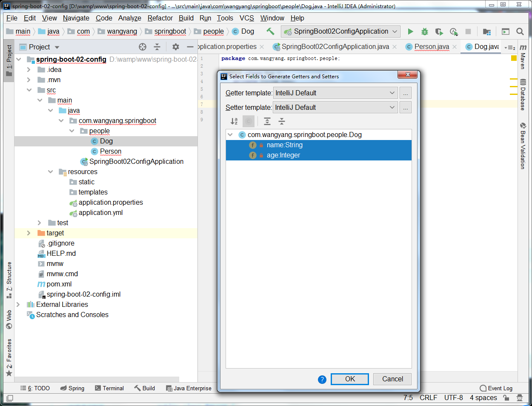The image size is (532, 406).
Task: Select application.yml in project tree
Action: coord(100,213)
